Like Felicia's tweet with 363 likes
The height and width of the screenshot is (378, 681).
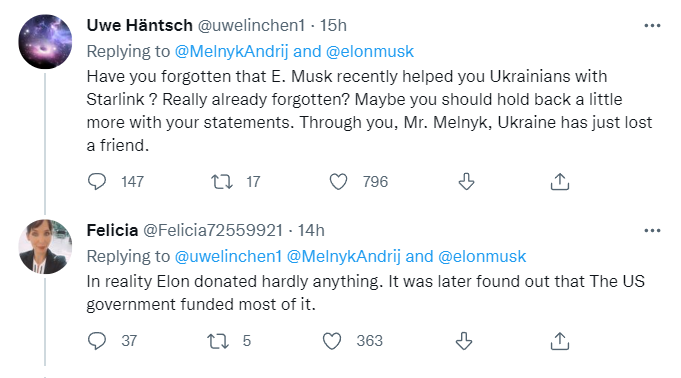332,341
